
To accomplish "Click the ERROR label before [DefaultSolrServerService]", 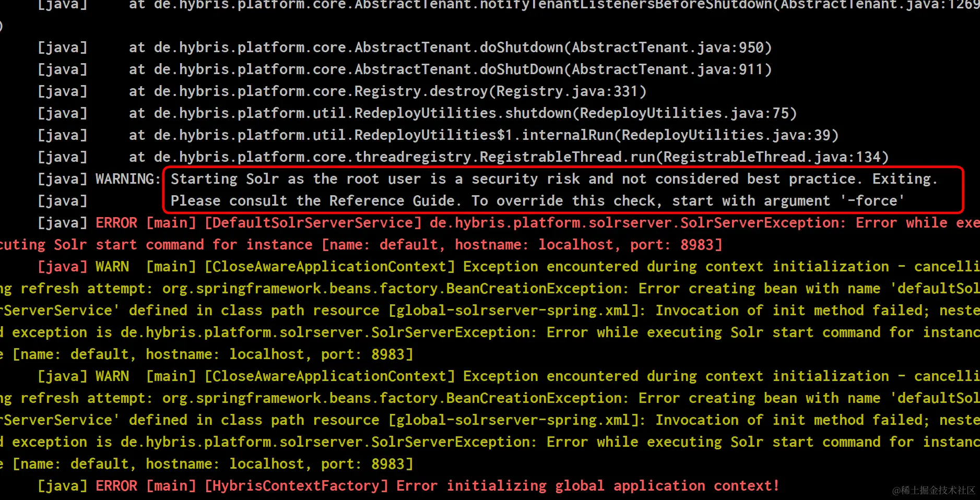I will [x=116, y=223].
